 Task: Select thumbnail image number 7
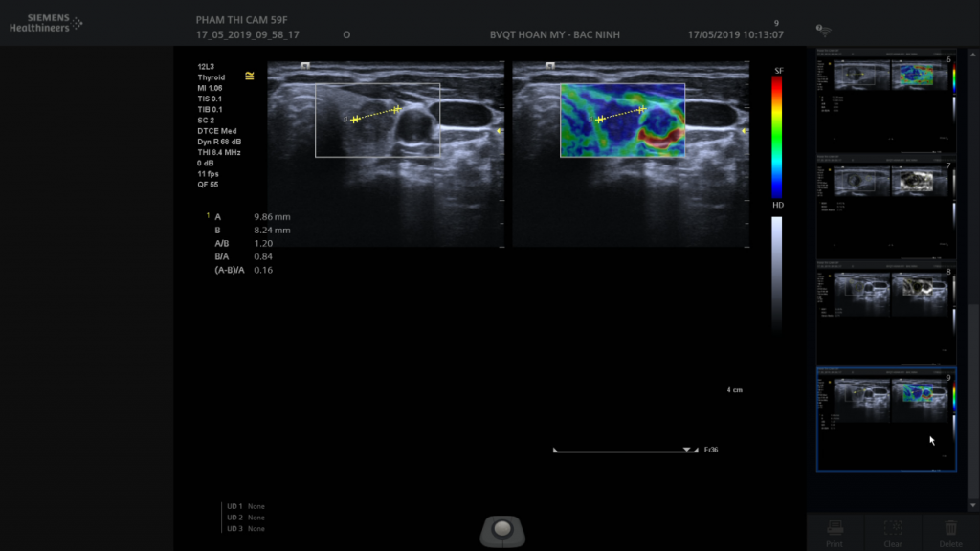[885, 208]
